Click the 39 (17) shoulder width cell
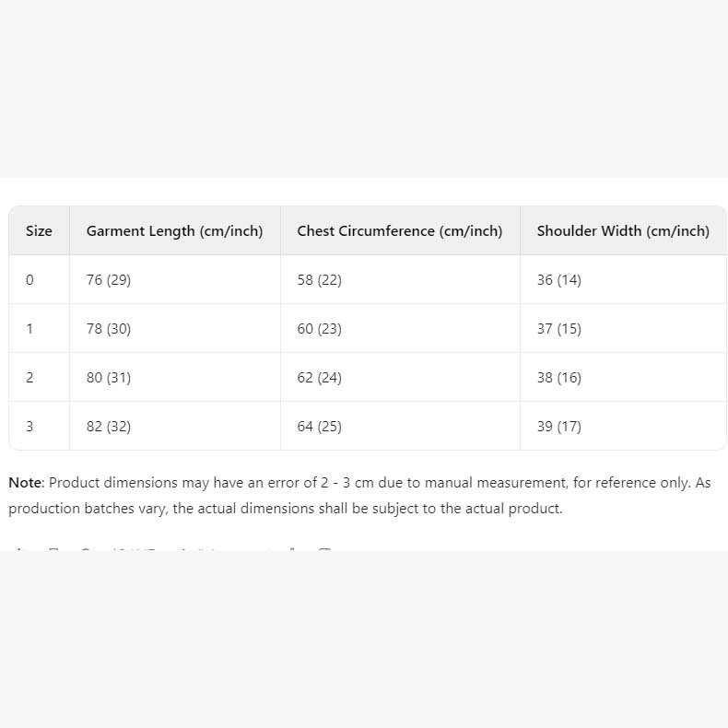The height and width of the screenshot is (728, 728). click(558, 427)
